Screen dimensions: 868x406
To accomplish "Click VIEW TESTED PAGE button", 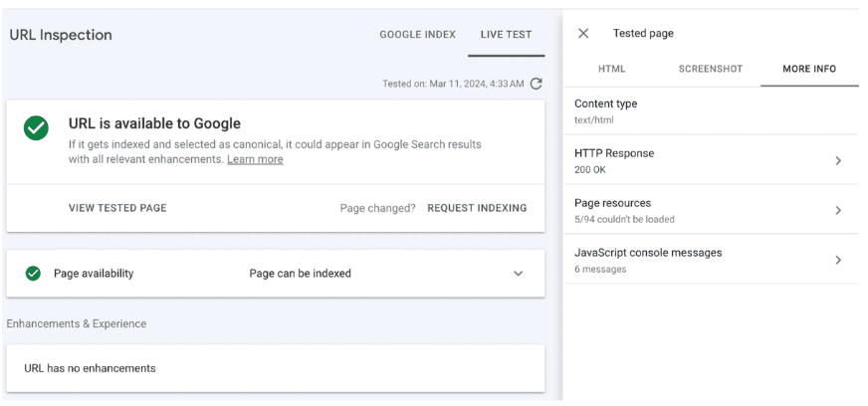I will coord(117,208).
